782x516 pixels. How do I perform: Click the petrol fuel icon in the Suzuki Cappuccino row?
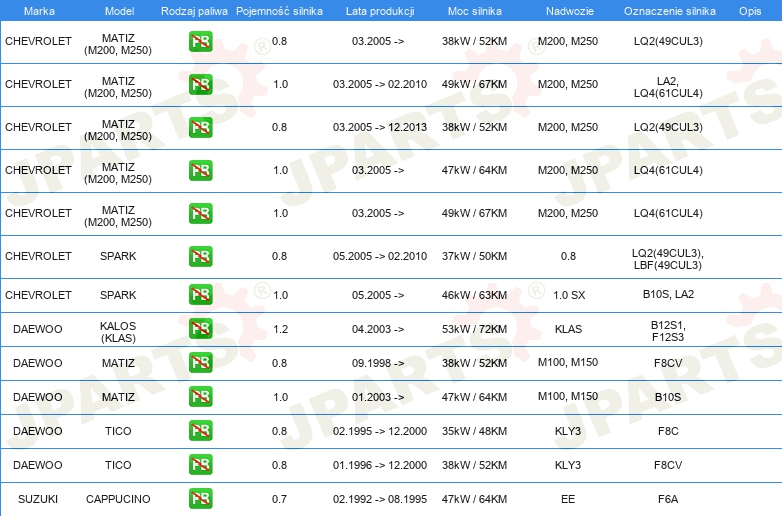200,498
